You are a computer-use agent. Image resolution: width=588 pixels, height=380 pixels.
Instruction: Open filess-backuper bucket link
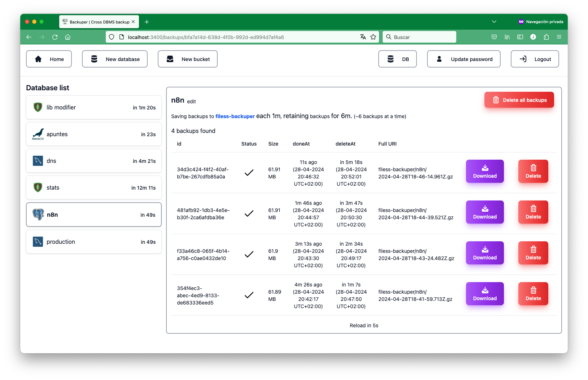235,116
